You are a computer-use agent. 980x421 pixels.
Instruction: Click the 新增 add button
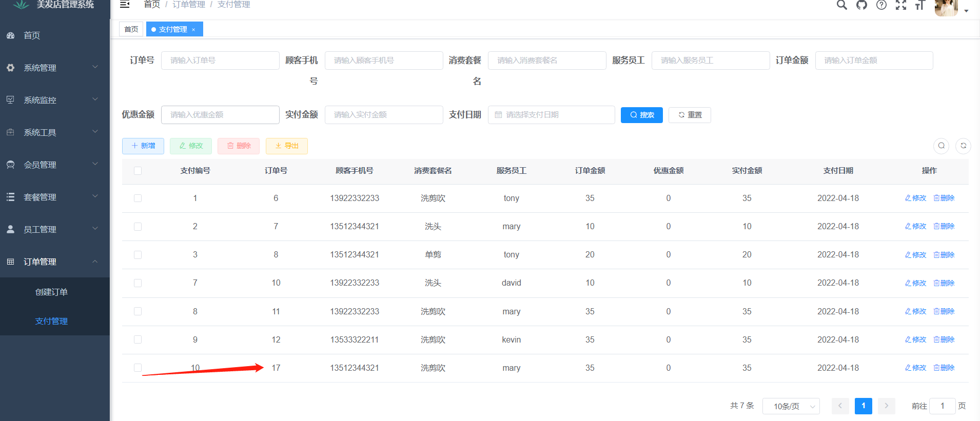pyautogui.click(x=143, y=146)
